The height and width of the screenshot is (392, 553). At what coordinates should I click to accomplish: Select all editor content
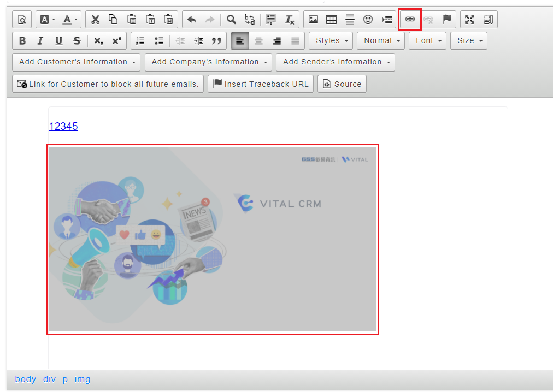click(271, 20)
